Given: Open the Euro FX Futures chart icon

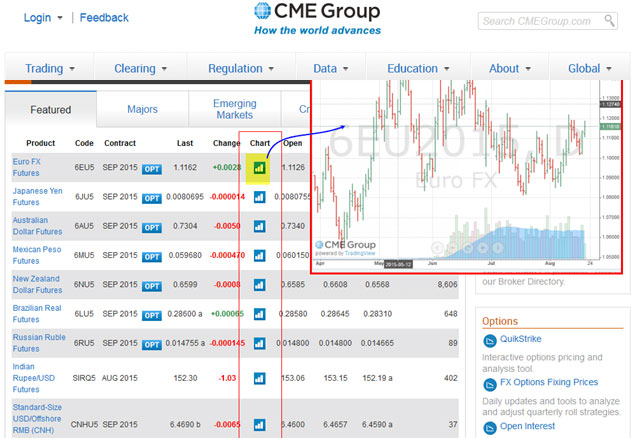Looking at the screenshot, I should coord(259,168).
